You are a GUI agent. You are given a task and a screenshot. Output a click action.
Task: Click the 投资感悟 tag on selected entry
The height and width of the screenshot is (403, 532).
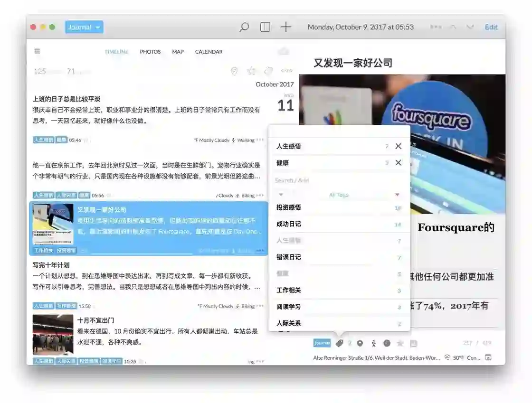click(x=66, y=251)
